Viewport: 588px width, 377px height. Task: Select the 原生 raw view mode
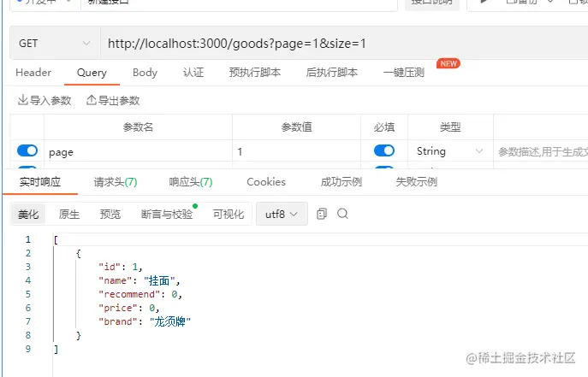click(x=69, y=214)
